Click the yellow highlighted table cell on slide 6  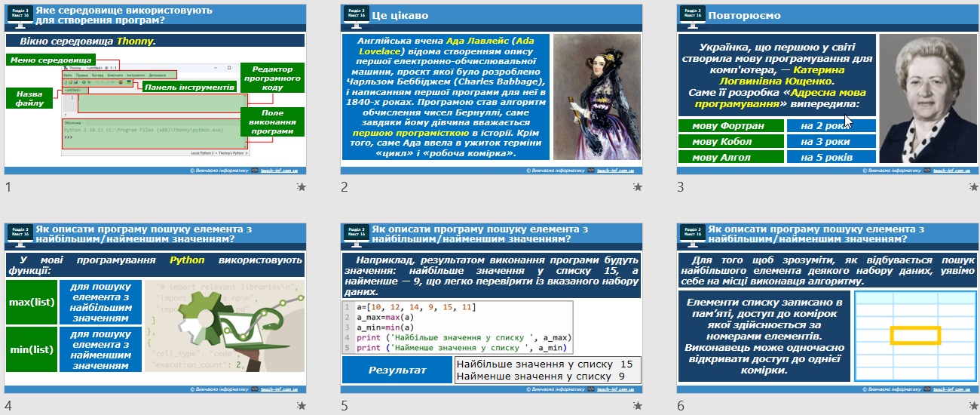coord(915,335)
